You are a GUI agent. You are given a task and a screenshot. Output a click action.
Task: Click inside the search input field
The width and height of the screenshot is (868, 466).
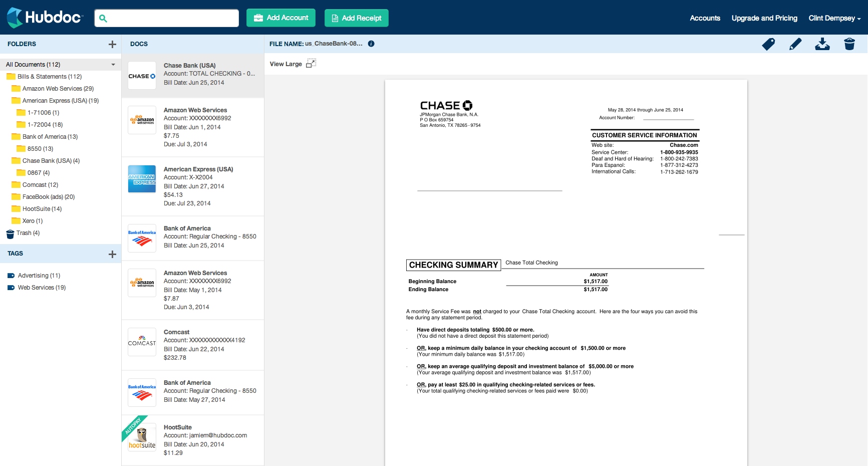(167, 18)
